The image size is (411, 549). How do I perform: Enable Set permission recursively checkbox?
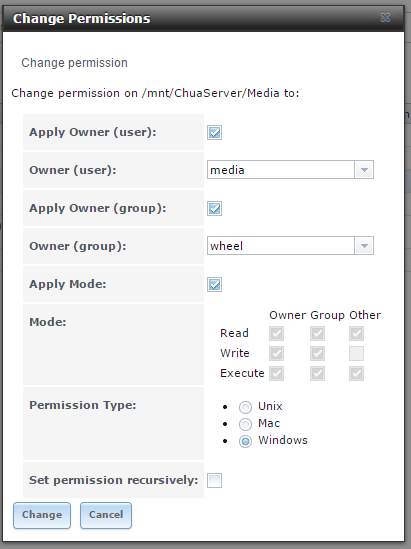pyautogui.click(x=214, y=480)
